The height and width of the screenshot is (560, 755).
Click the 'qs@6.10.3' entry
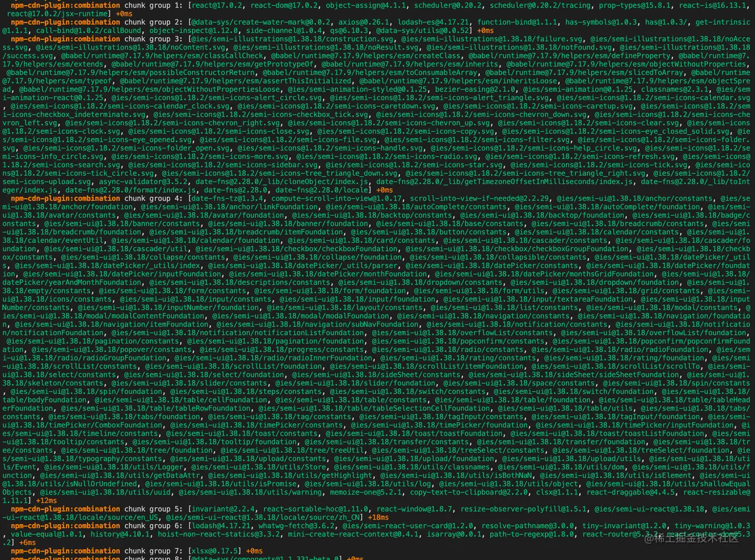[348, 30]
